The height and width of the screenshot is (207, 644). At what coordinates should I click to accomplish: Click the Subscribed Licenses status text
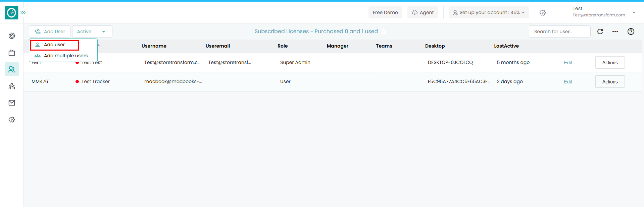[316, 31]
